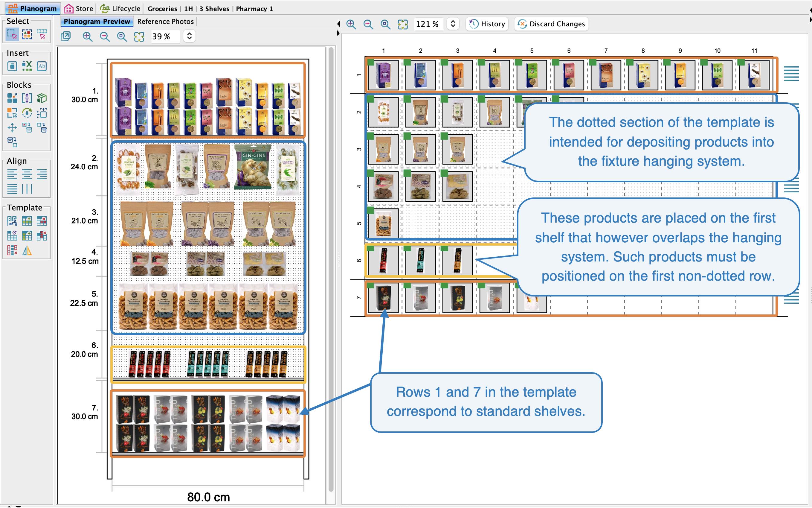Screen dimensions: 812x508
Task: Insert a text label with the Ab icon
Action: pyautogui.click(x=42, y=66)
